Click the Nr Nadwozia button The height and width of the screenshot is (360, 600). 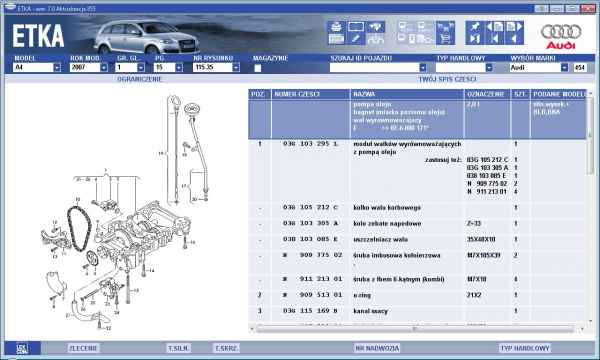point(377,348)
